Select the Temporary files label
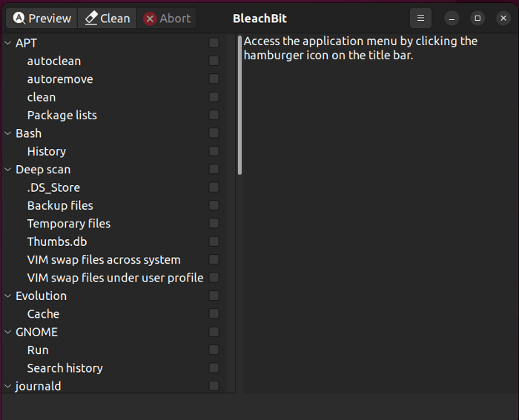This screenshot has height=420, width=519. (x=68, y=224)
